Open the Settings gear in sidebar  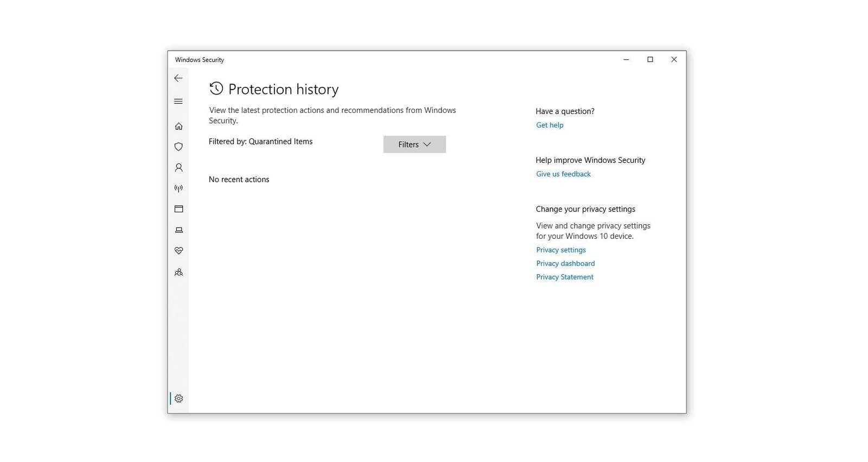pos(178,398)
